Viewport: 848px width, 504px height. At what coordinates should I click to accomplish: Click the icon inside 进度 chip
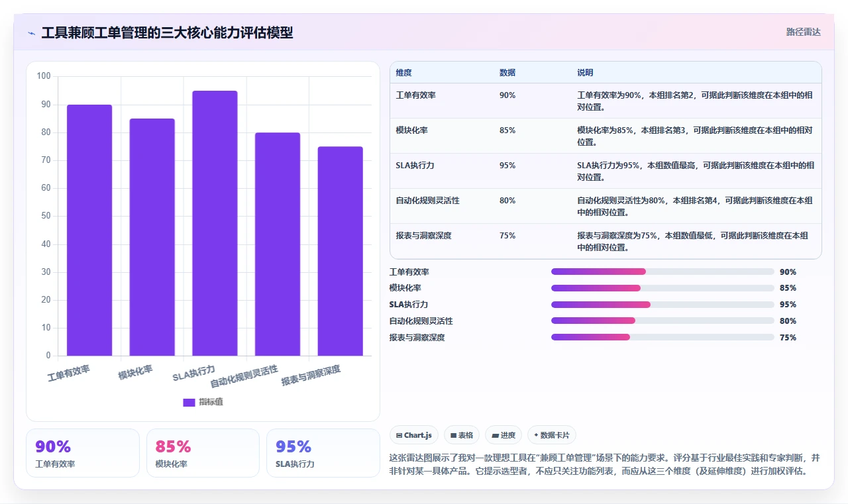click(495, 435)
